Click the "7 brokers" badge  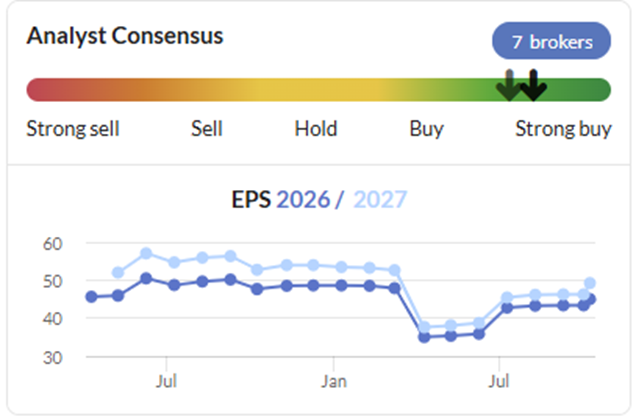pos(551,42)
